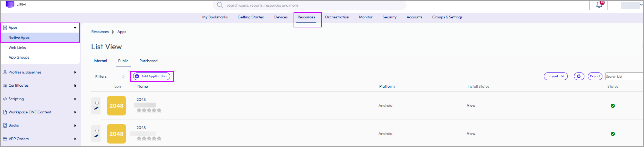644x147 pixels.
Task: Click the Books icon in sidebar
Action: (5, 125)
